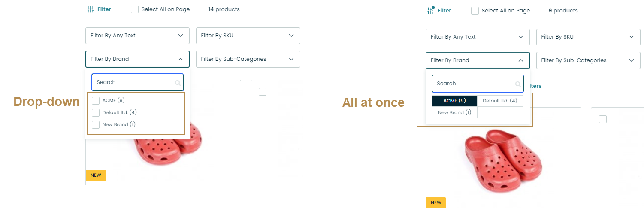
Task: Tick the ACME (9) checkbox
Action: pos(96,101)
